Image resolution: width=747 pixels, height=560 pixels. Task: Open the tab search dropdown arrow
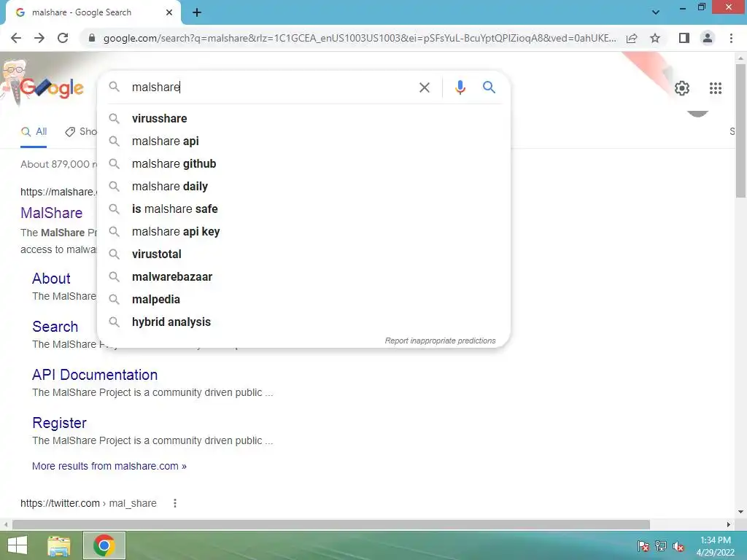point(656,12)
